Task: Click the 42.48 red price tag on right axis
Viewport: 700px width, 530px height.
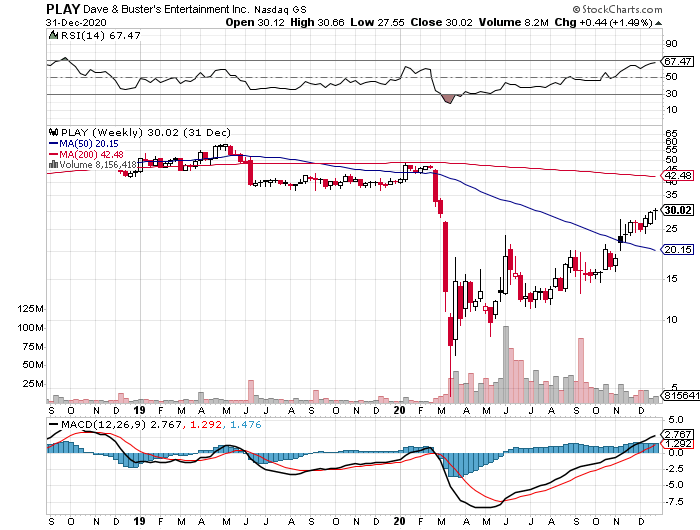Action: tap(678, 175)
